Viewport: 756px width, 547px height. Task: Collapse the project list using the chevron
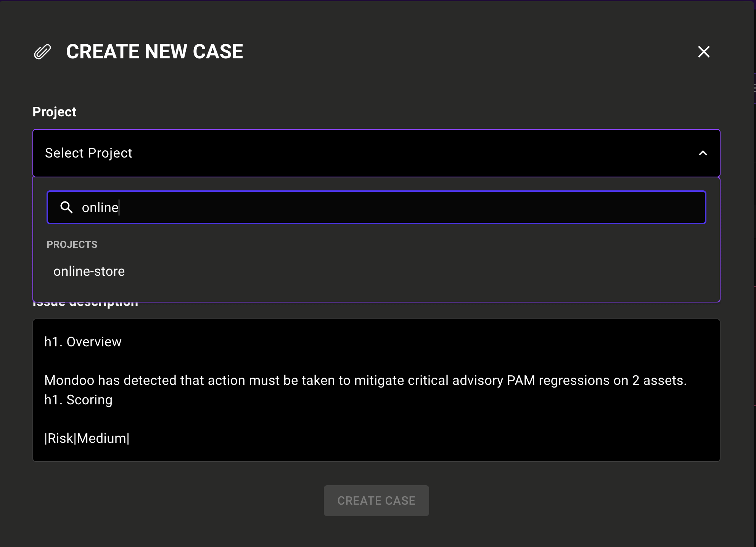click(703, 153)
